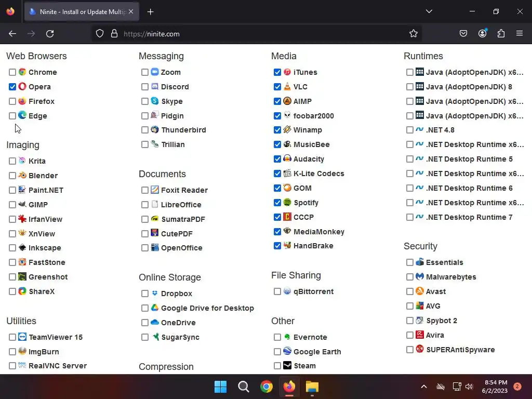Check the .NET 4.8 checkbox
532x399 pixels.
pyautogui.click(x=410, y=130)
